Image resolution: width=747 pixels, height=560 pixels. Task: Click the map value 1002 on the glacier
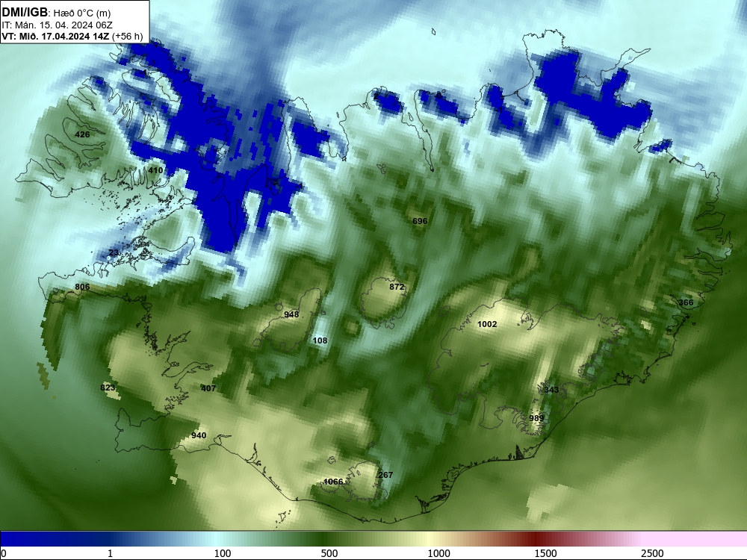(487, 324)
